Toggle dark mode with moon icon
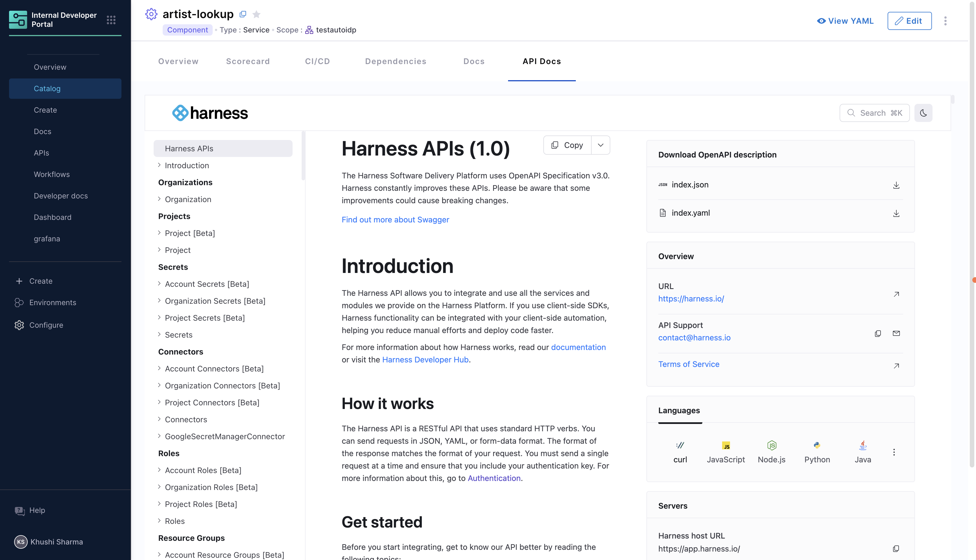This screenshot has height=560, width=976. (923, 113)
